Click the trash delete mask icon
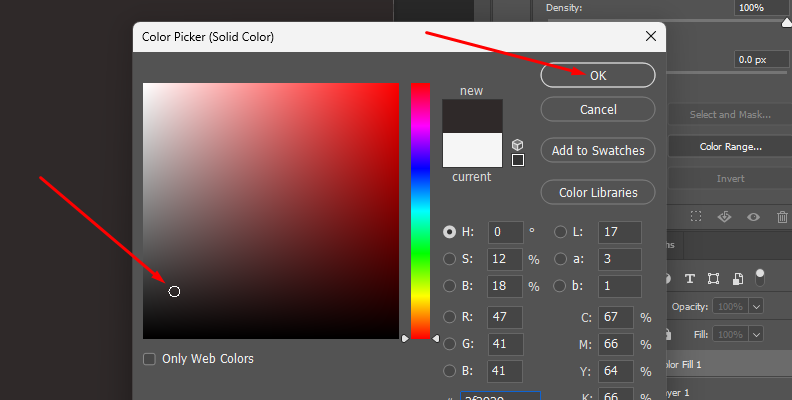 click(x=782, y=217)
